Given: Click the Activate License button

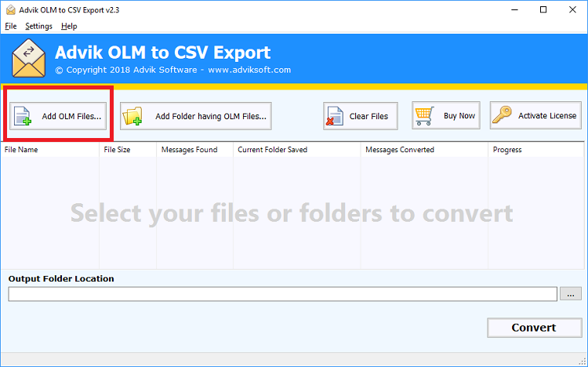Looking at the screenshot, I should (535, 115).
